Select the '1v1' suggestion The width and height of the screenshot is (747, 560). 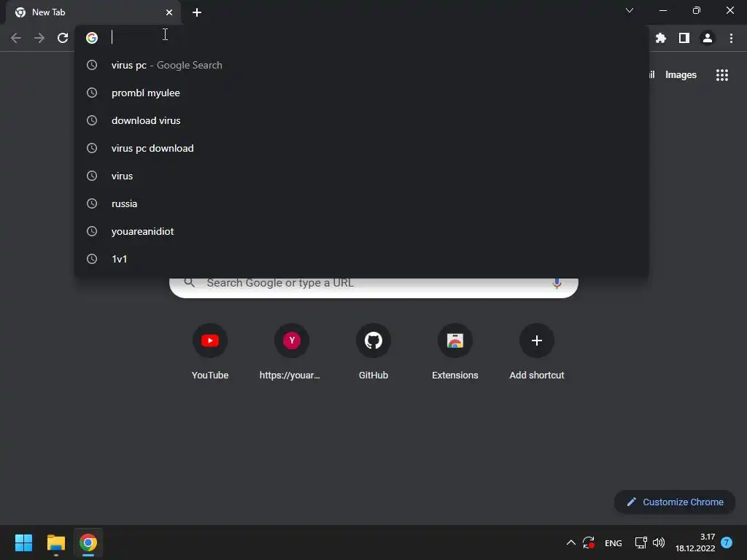click(x=362, y=259)
